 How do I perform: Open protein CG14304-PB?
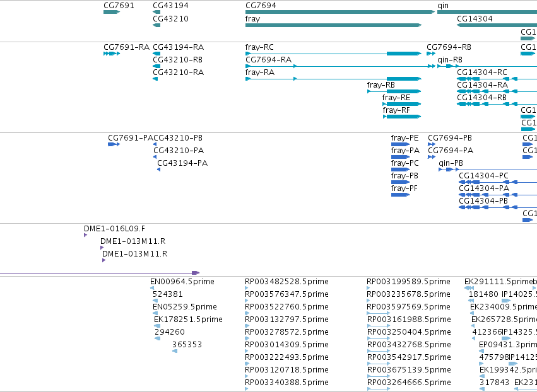point(483,201)
